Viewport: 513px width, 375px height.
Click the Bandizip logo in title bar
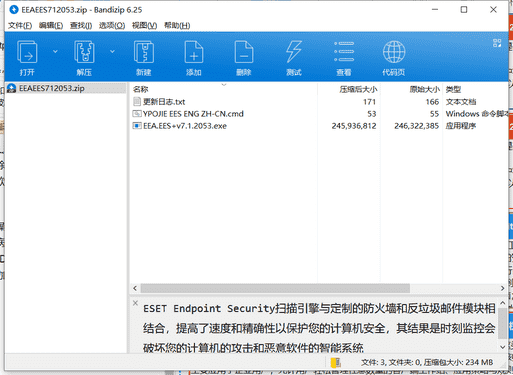point(14,9)
